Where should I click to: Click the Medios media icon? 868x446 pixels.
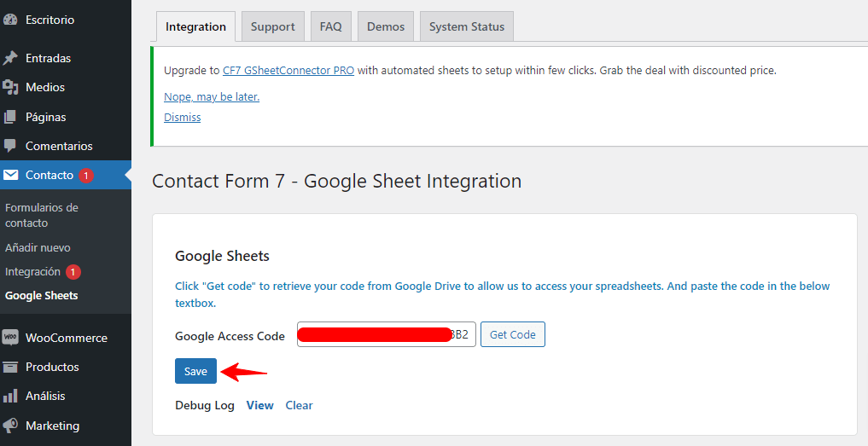(10, 88)
